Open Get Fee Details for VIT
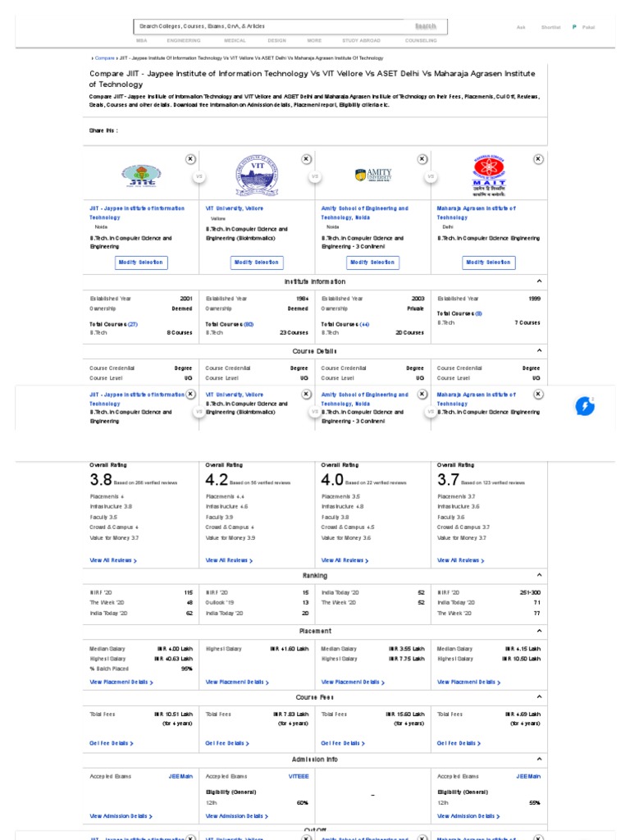Image resolution: width=630 pixels, height=840 pixels. tap(227, 743)
